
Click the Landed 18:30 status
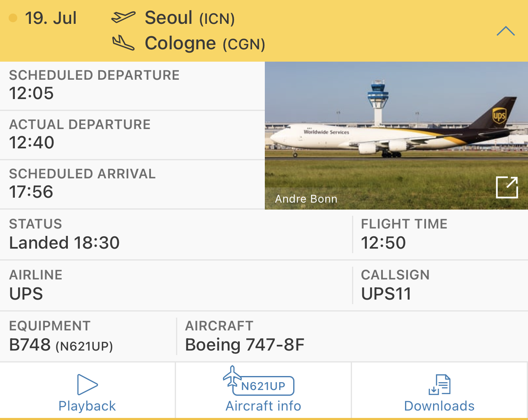pyautogui.click(x=65, y=243)
